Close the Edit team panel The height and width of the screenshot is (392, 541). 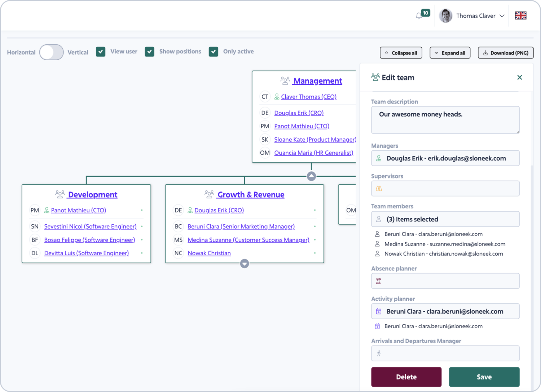coord(519,78)
